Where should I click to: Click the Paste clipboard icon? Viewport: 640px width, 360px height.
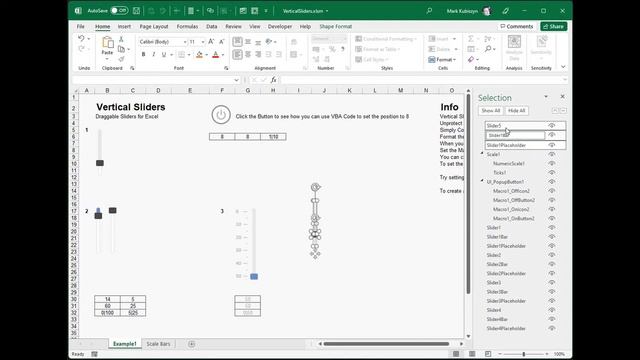click(x=107, y=42)
